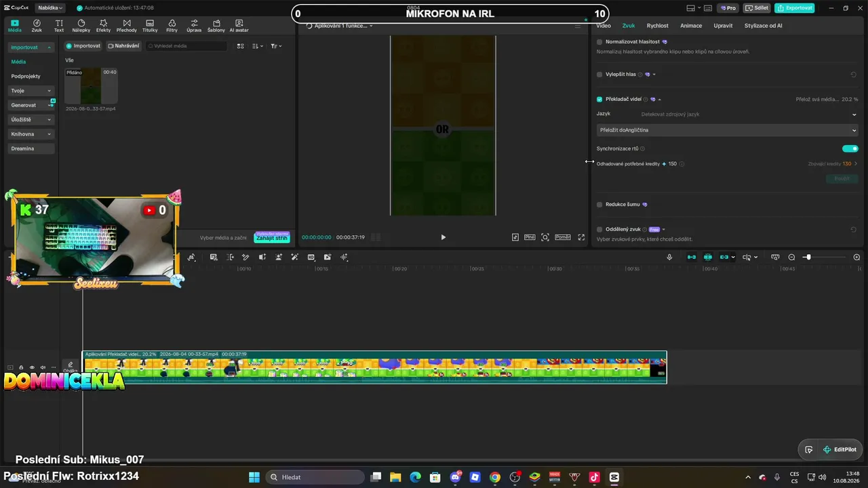Open Google Chrome from the taskbar
This screenshot has width=868, height=488.
pyautogui.click(x=495, y=477)
